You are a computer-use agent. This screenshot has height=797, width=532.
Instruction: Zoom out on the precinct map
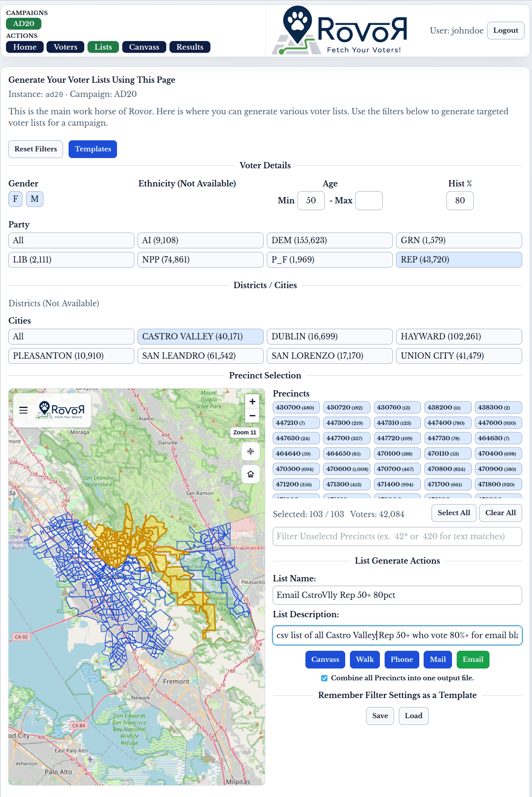click(252, 415)
